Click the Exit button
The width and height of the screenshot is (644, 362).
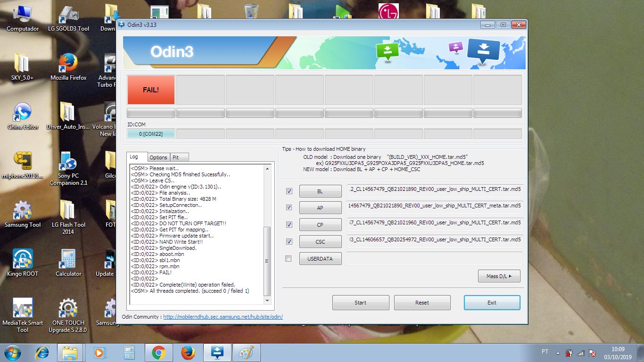click(492, 303)
